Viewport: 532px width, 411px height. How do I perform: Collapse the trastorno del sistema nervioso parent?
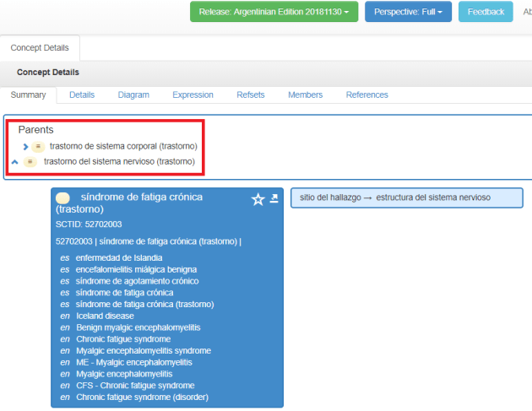click(14, 161)
